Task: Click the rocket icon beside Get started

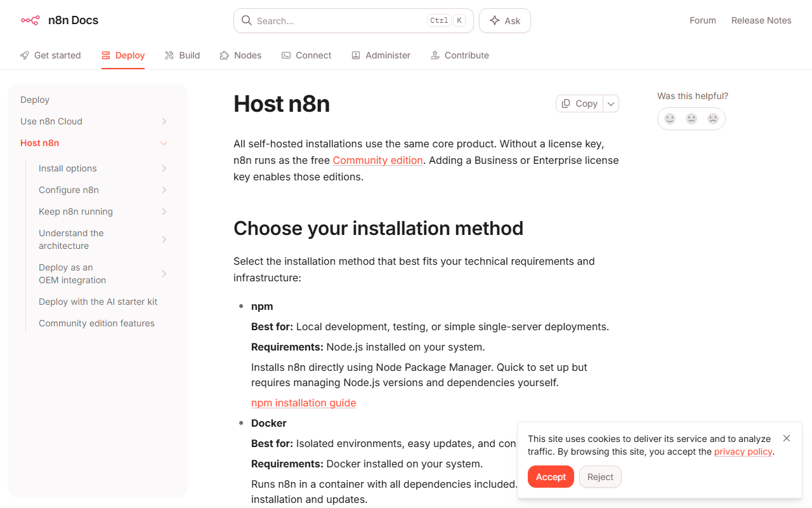Action: pos(25,55)
